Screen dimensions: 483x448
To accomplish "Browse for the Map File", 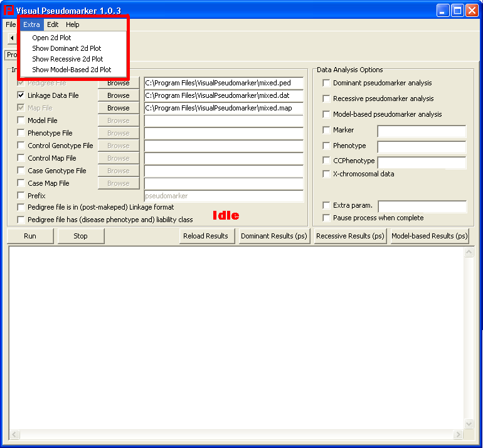I will pos(119,108).
